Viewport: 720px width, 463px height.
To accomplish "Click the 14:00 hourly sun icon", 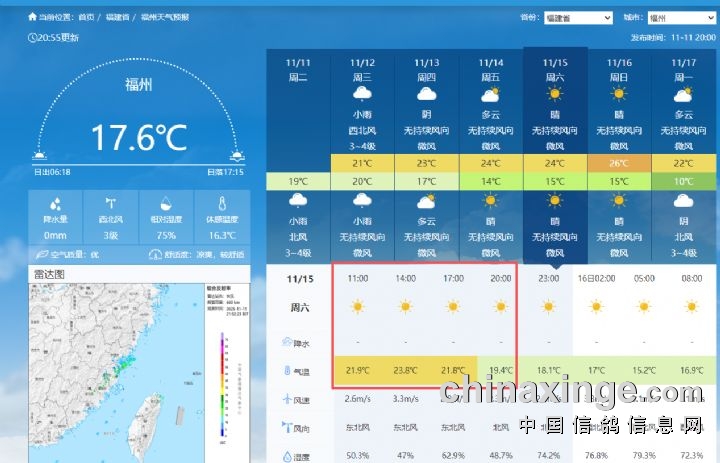I will (x=405, y=306).
